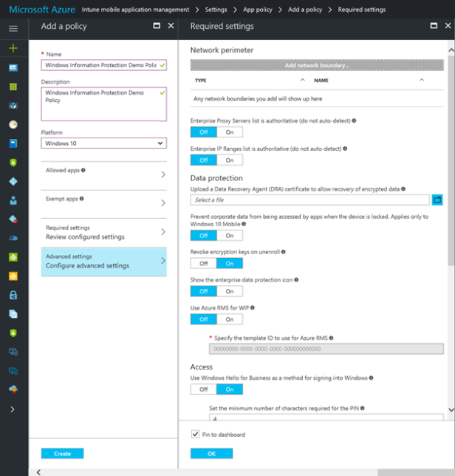Turn on Use Azure RMS for WIP
The image size is (455, 476).
229,319
